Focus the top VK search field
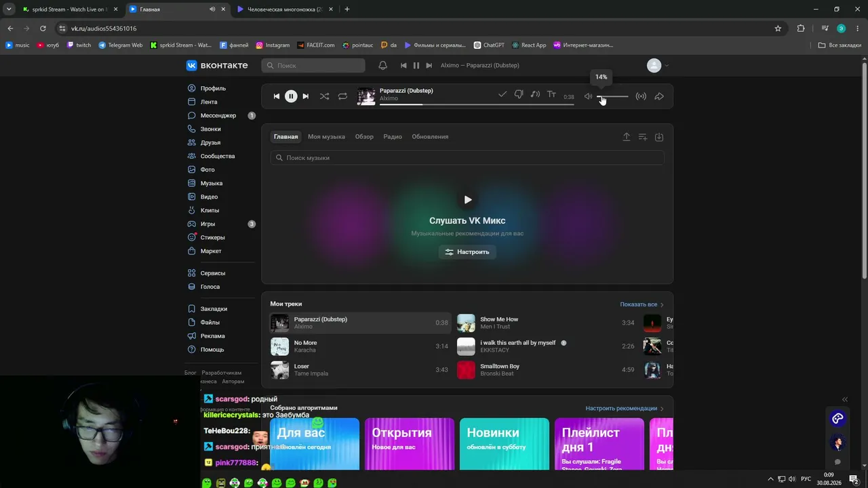The image size is (868, 488). [313, 65]
